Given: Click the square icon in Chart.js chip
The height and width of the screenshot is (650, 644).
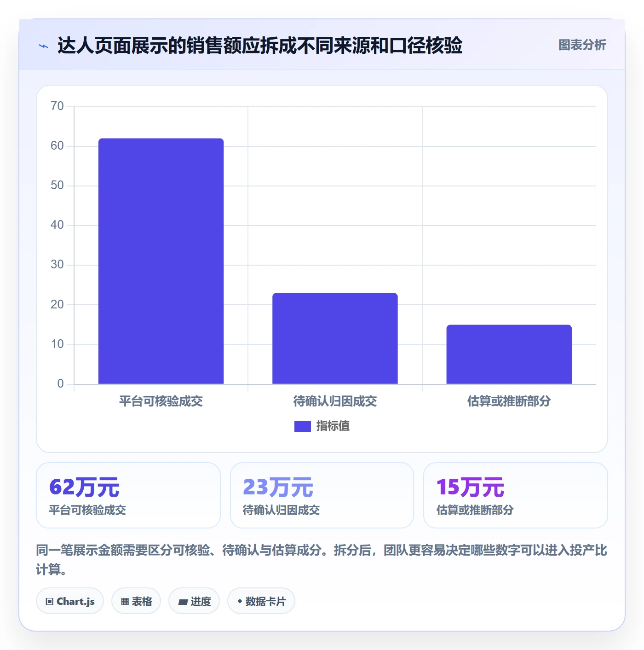Looking at the screenshot, I should 50,602.
